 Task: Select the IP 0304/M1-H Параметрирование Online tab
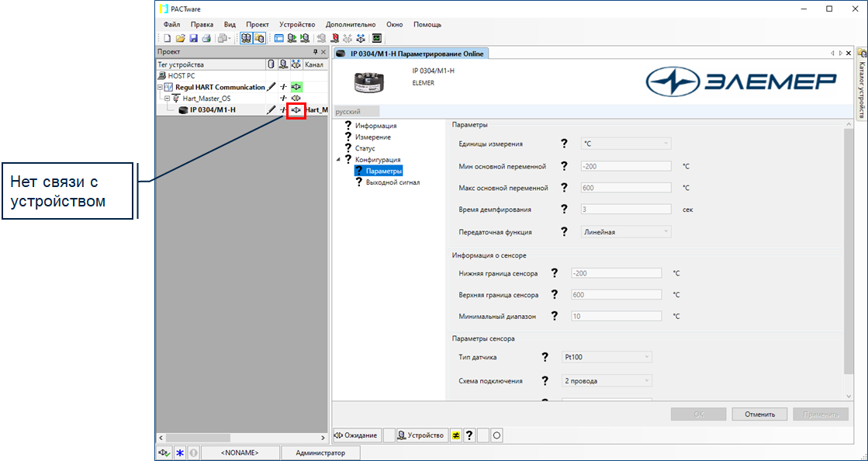point(410,54)
